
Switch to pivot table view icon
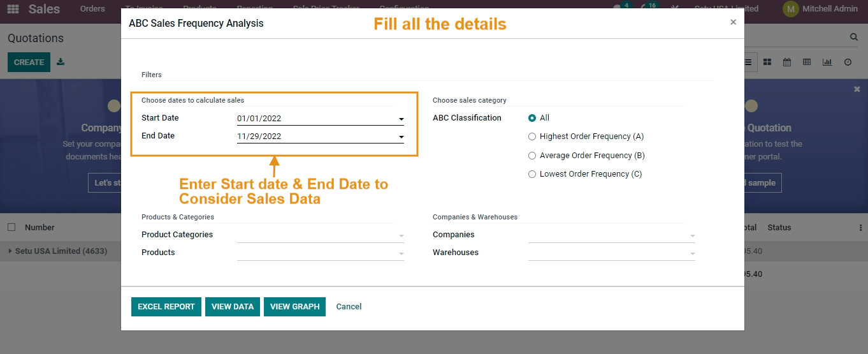click(x=807, y=62)
